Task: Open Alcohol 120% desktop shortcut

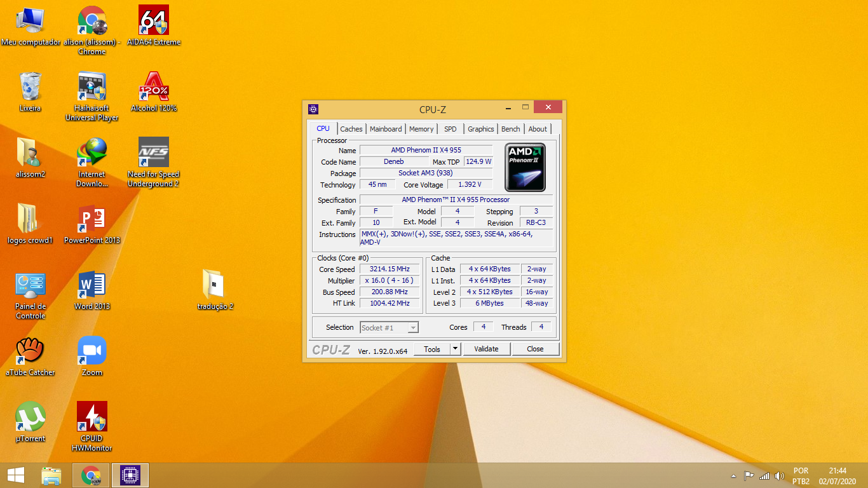Action: (154, 93)
